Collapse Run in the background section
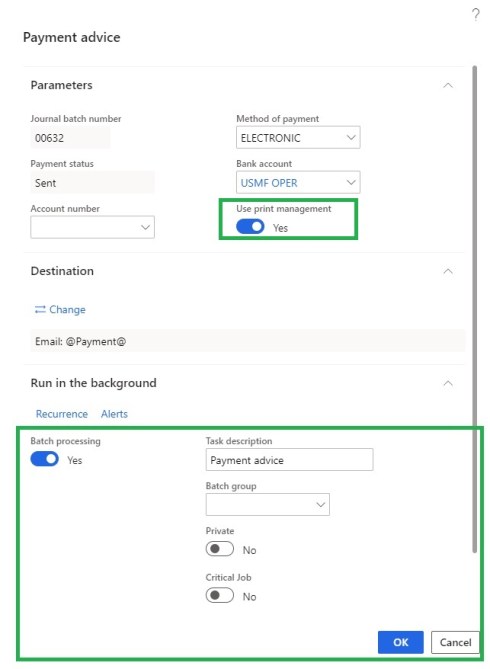This screenshot has width=490, height=669. [448, 383]
